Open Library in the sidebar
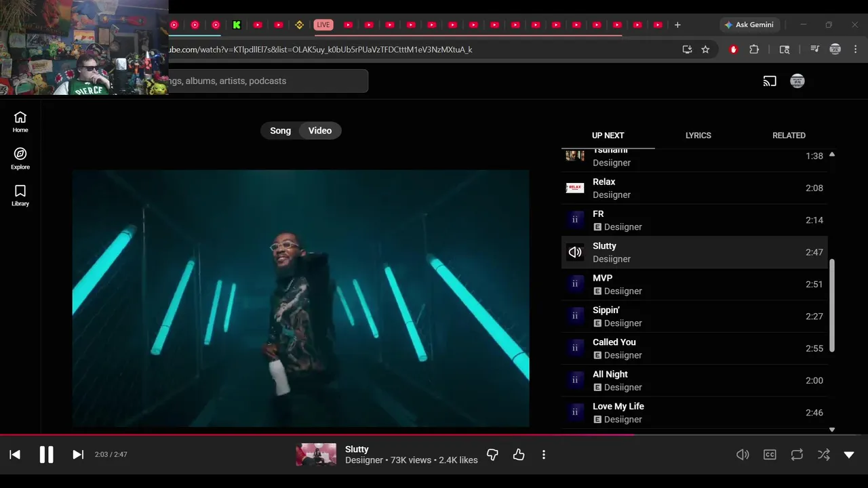Viewport: 868px width, 488px height. 20,196
